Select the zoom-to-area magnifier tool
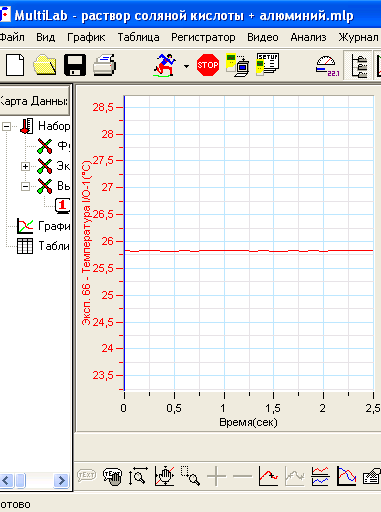The width and height of the screenshot is (381, 512). (190, 475)
